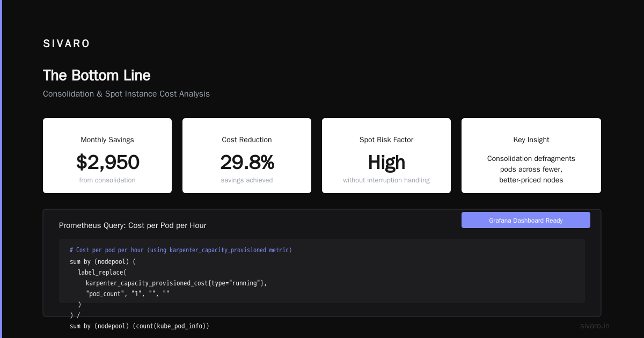Click the High risk factor value

(386, 162)
